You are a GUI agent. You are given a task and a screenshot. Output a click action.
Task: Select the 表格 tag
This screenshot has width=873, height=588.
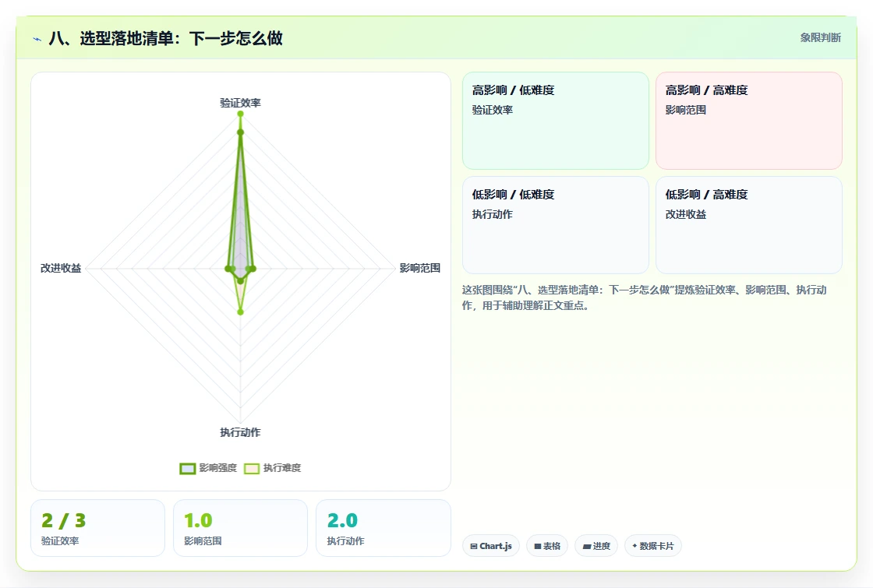point(547,546)
